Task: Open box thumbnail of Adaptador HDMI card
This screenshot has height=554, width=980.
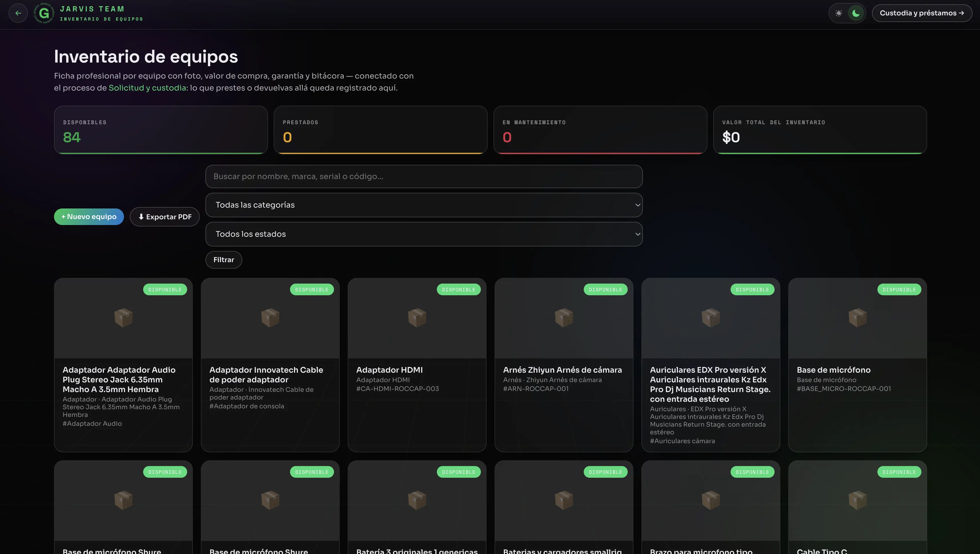Action: coord(417,318)
